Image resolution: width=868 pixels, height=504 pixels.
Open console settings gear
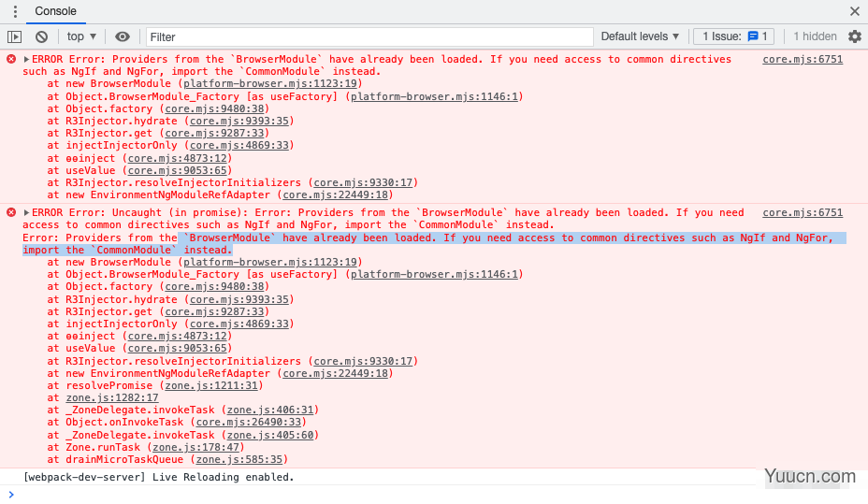click(855, 36)
